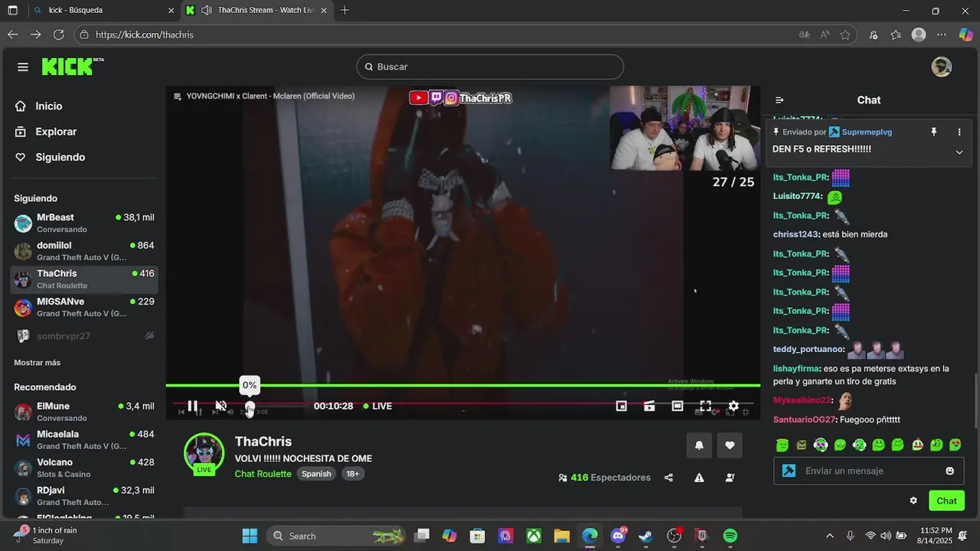
Task: Enable picture-in-picture mini player
Action: tap(622, 406)
